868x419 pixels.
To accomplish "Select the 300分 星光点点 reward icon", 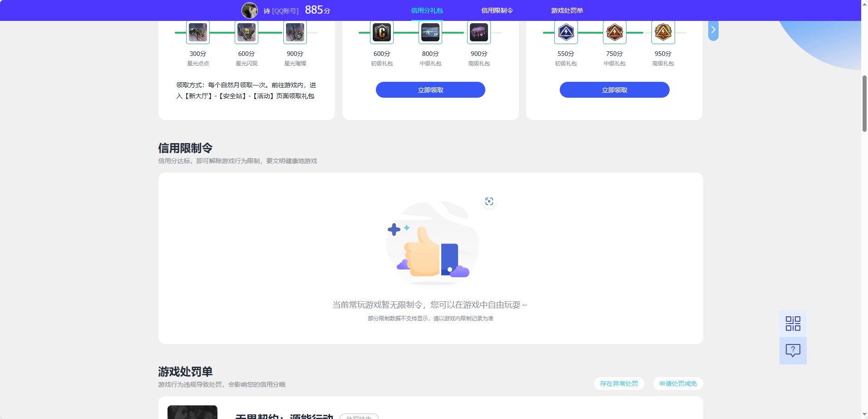I will point(198,32).
